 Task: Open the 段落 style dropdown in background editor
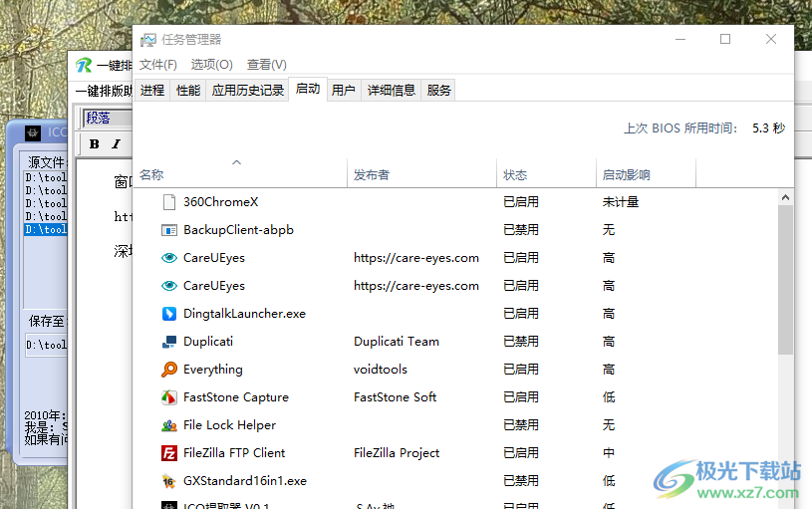coord(108,119)
